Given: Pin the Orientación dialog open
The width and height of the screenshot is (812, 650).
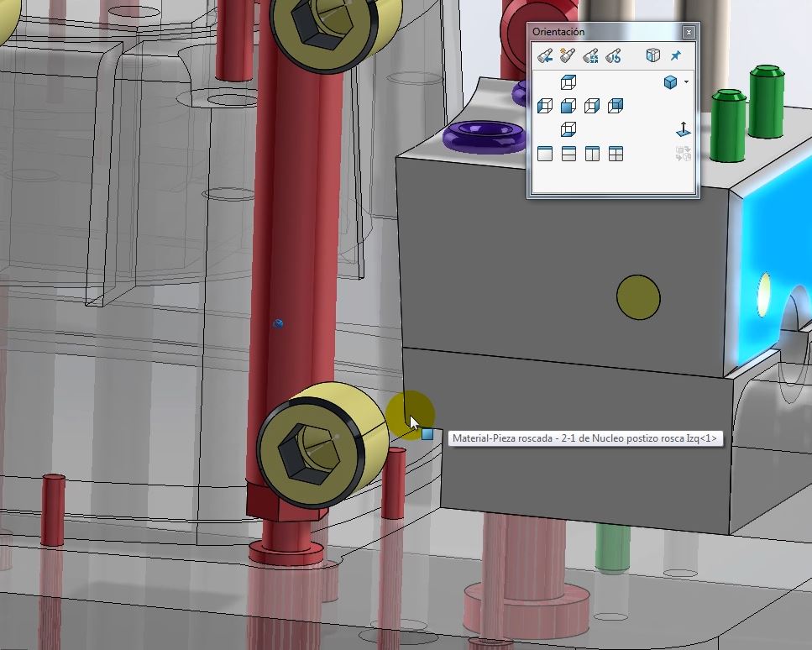Looking at the screenshot, I should click(676, 56).
